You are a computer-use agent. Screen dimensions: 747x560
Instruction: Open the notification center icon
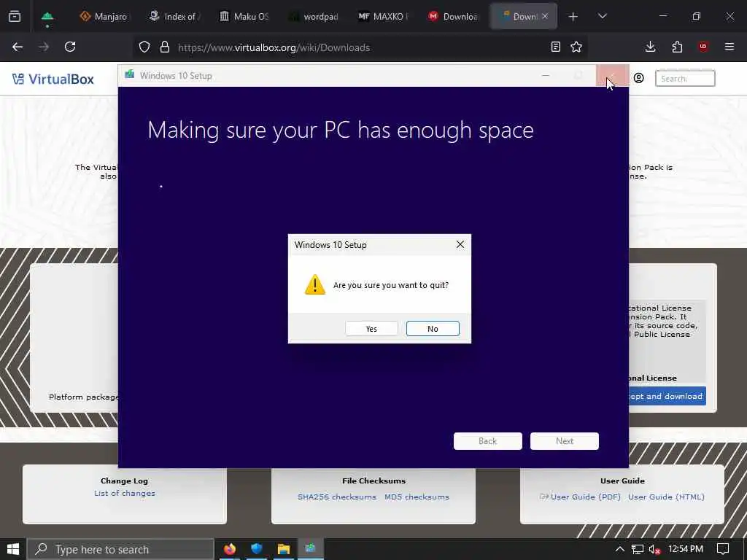click(x=723, y=550)
